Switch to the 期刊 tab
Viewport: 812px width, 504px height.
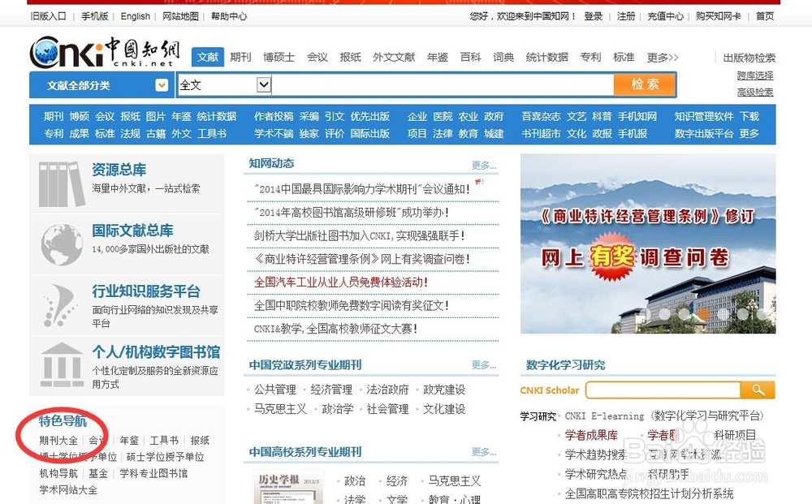240,57
